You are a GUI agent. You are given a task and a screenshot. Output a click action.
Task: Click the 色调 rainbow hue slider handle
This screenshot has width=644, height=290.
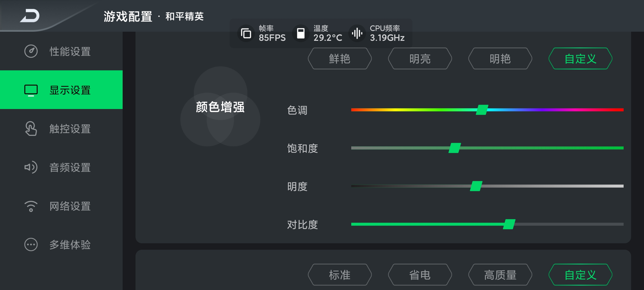482,110
